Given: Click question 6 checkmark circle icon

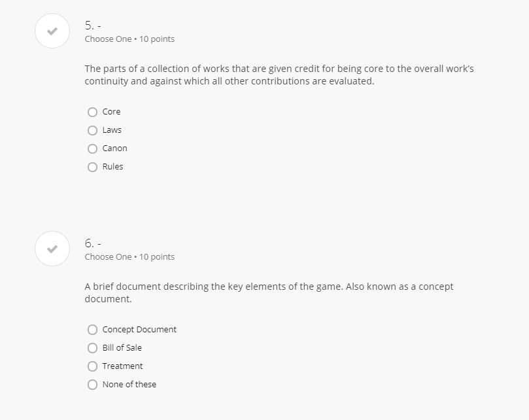Looking at the screenshot, I should (x=52, y=249).
